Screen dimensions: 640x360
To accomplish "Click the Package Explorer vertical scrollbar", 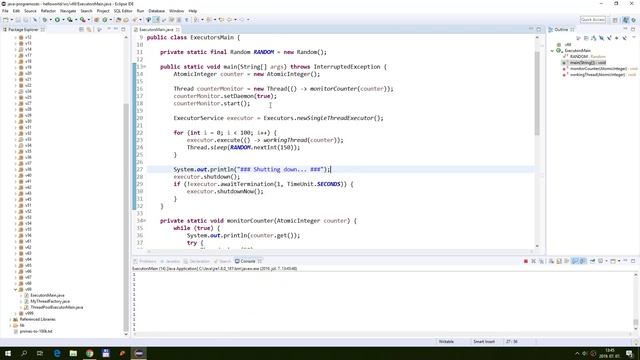I will click(126, 218).
